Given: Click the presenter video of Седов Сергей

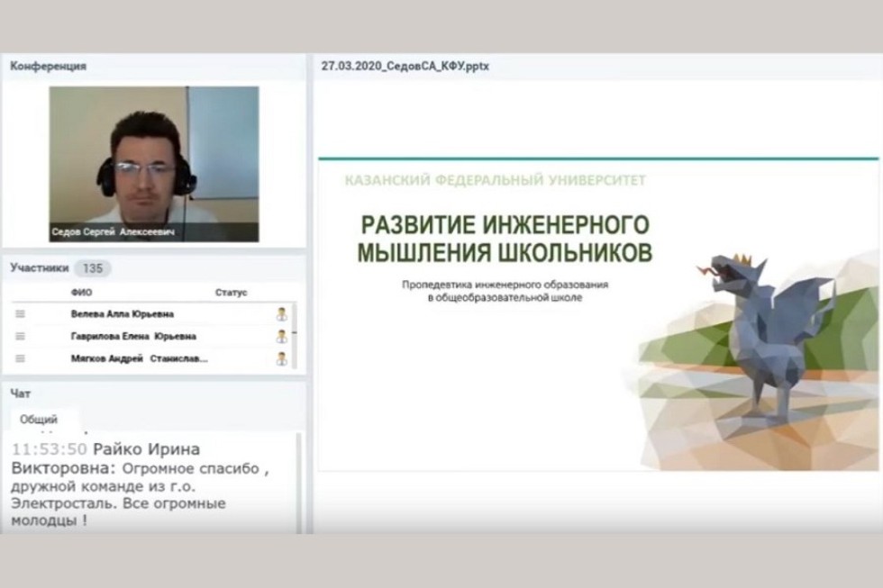Looking at the screenshot, I should pos(153,162).
